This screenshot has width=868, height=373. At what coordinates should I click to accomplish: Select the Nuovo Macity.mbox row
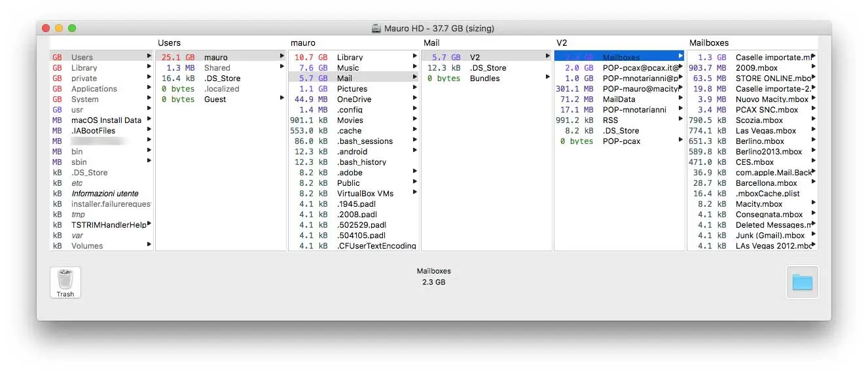point(752,99)
